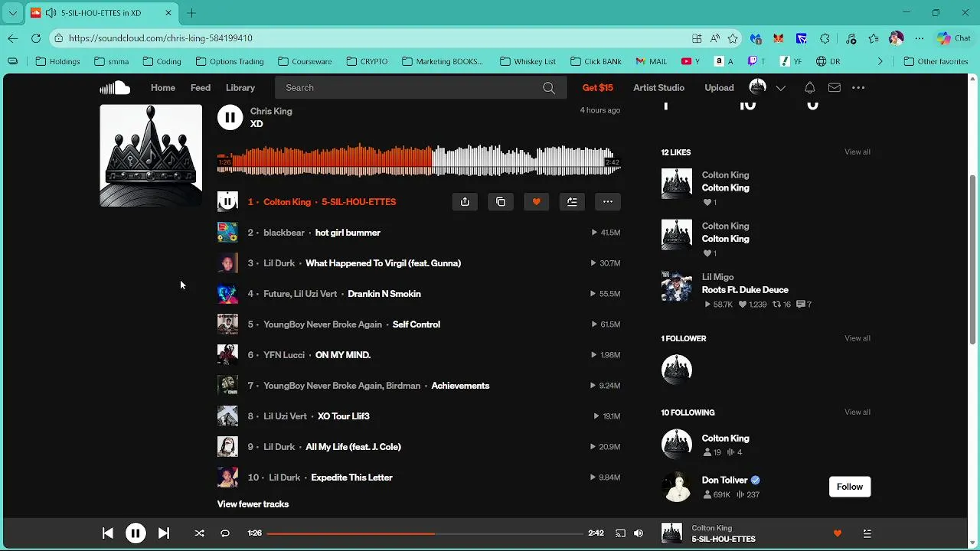View all in the 1 Follower section
The image size is (980, 551).
point(857,337)
